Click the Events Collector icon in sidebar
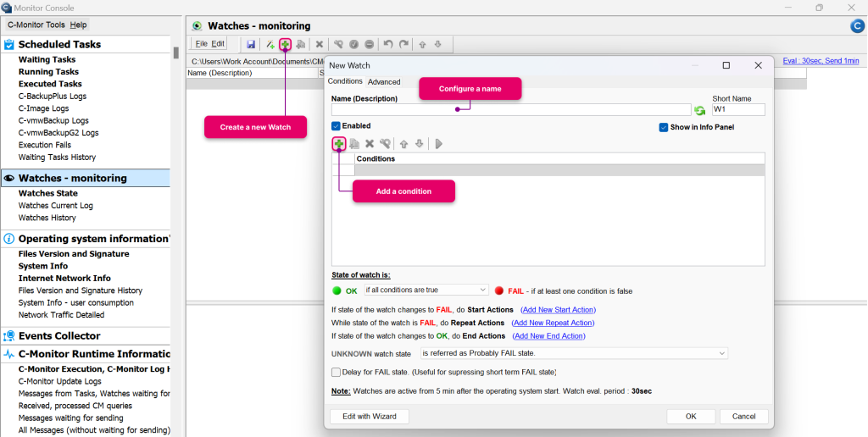Viewport: 868px width, 437px height. pos(8,335)
